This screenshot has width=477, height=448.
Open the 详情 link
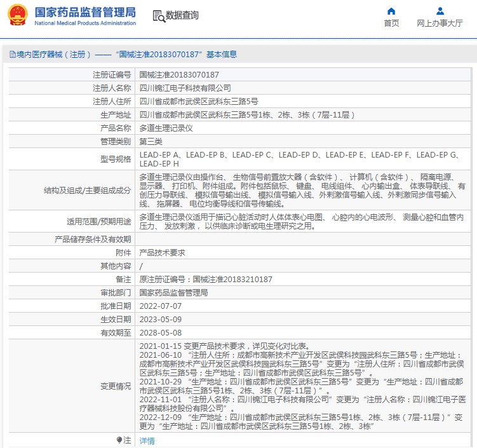pos(147,441)
